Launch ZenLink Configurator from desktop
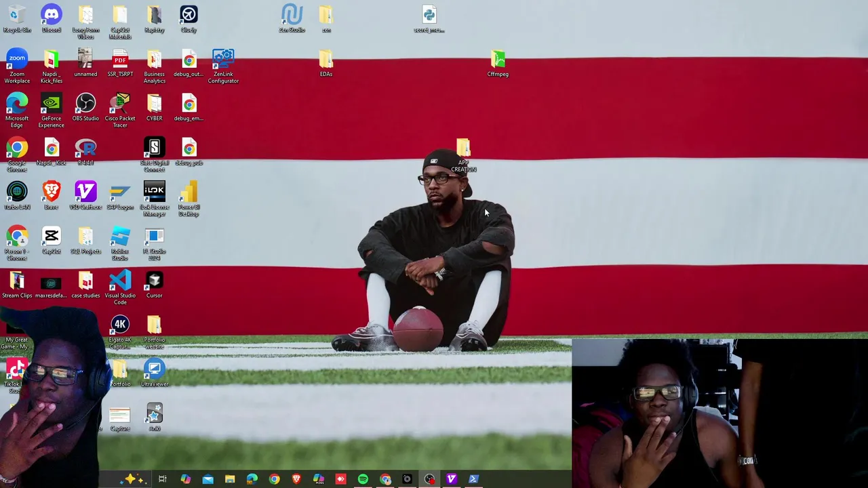This screenshot has height=488, width=868. pyautogui.click(x=223, y=66)
